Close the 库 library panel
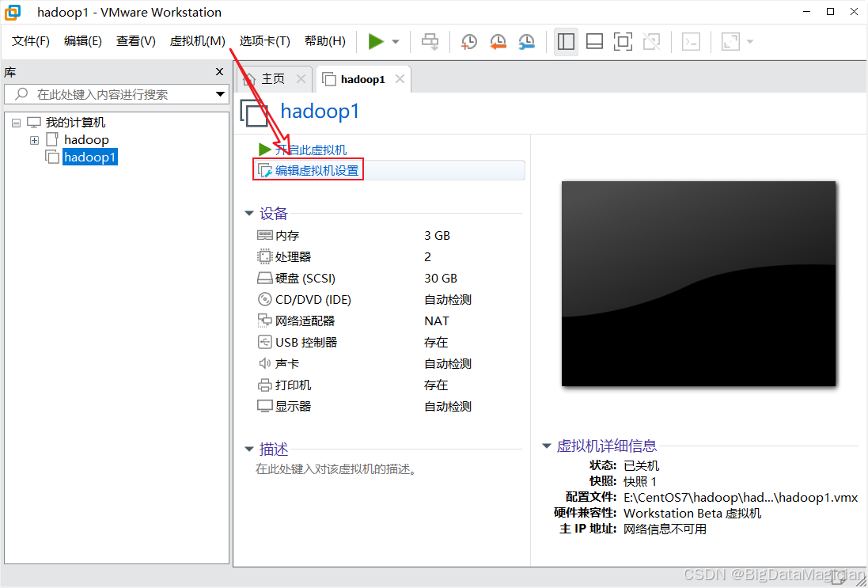Image resolution: width=868 pixels, height=588 pixels. [x=220, y=72]
